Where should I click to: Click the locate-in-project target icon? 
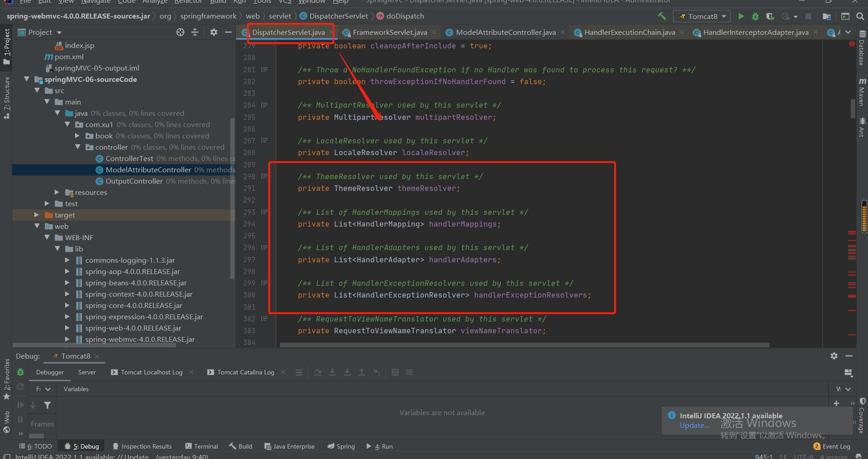(x=180, y=32)
